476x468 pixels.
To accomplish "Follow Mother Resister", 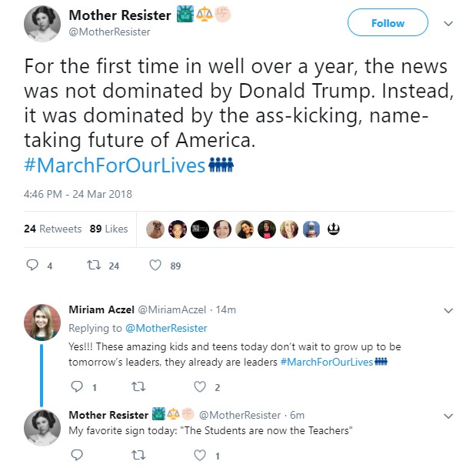I will (x=388, y=23).
